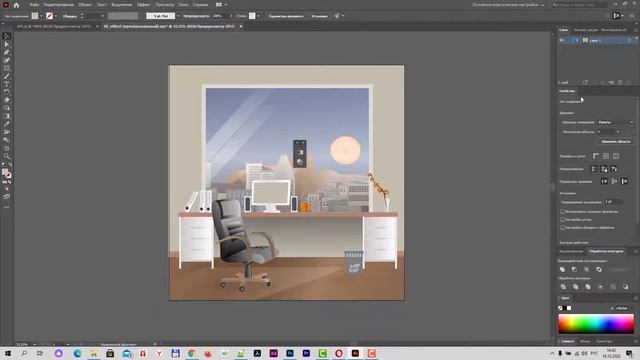Select the Type tool

click(7, 84)
